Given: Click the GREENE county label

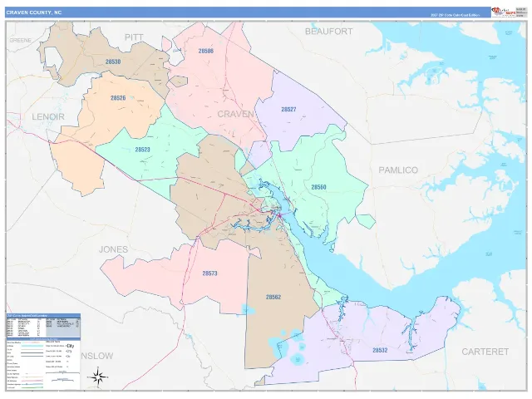Looking at the screenshot, I should tap(20, 41).
